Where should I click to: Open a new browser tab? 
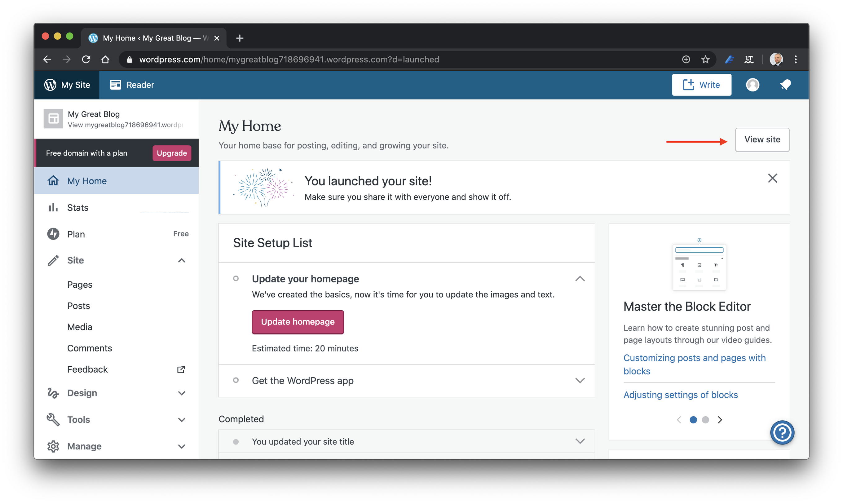coord(240,38)
